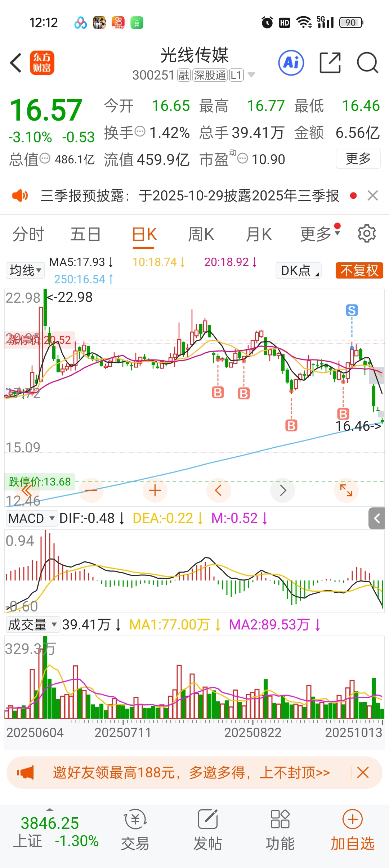Open the gray side-panel arrow tab

coord(377,518)
